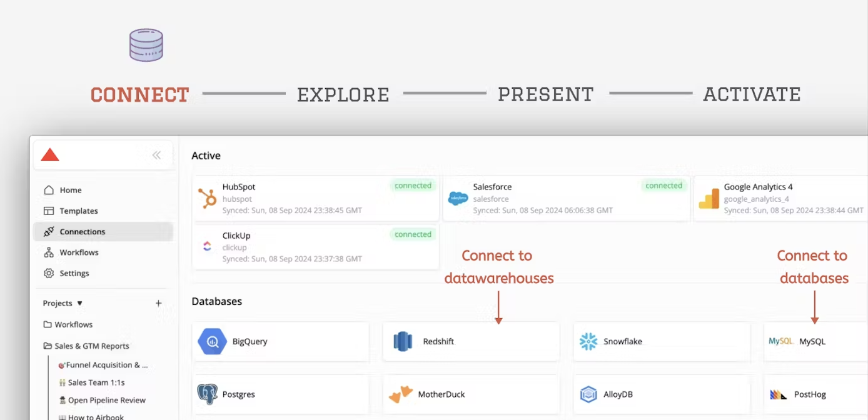Click the Templates layout icon

(x=49, y=211)
